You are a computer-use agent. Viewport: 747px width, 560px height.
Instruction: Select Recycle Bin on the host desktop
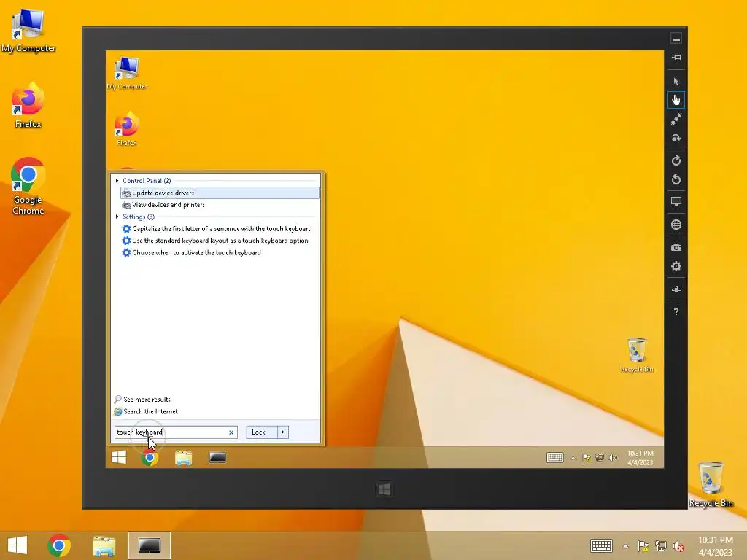(711, 484)
